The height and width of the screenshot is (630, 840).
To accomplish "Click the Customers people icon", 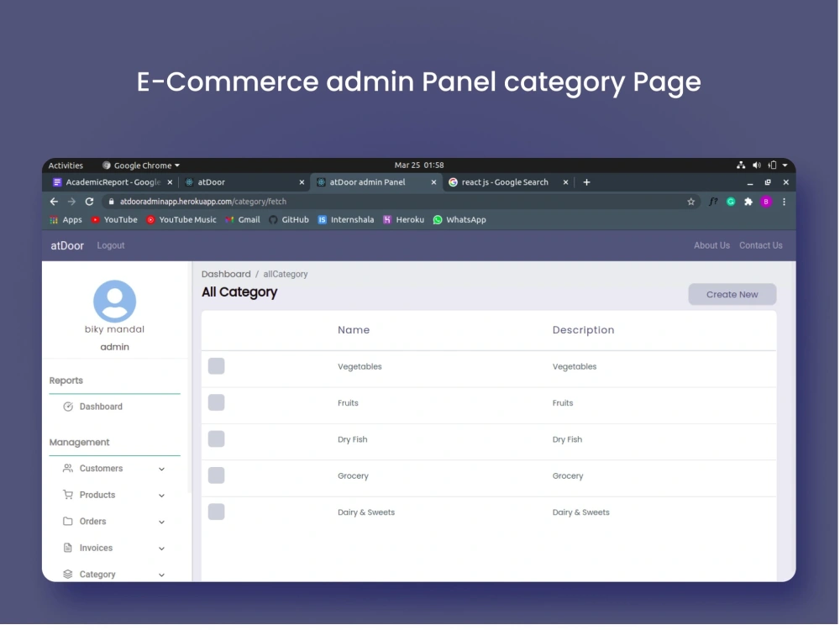I will (x=68, y=469).
